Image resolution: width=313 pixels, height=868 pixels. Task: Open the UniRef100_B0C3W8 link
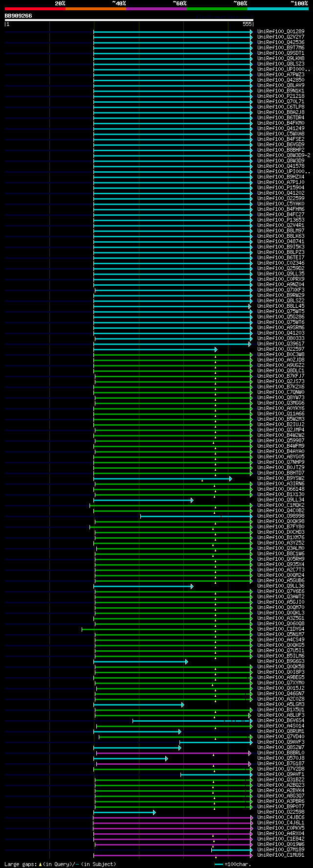point(281,354)
